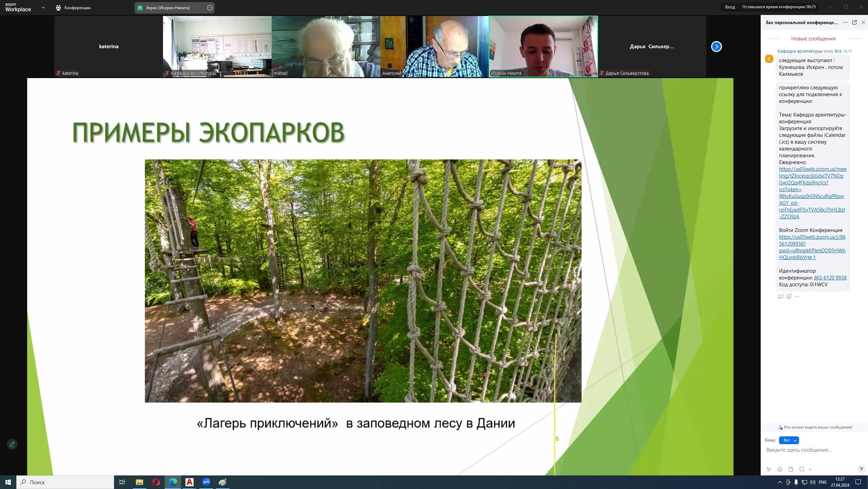Image resolution: width=868 pixels, height=489 pixels.
Task: Open AutoCAD from the taskbar
Action: point(189,482)
